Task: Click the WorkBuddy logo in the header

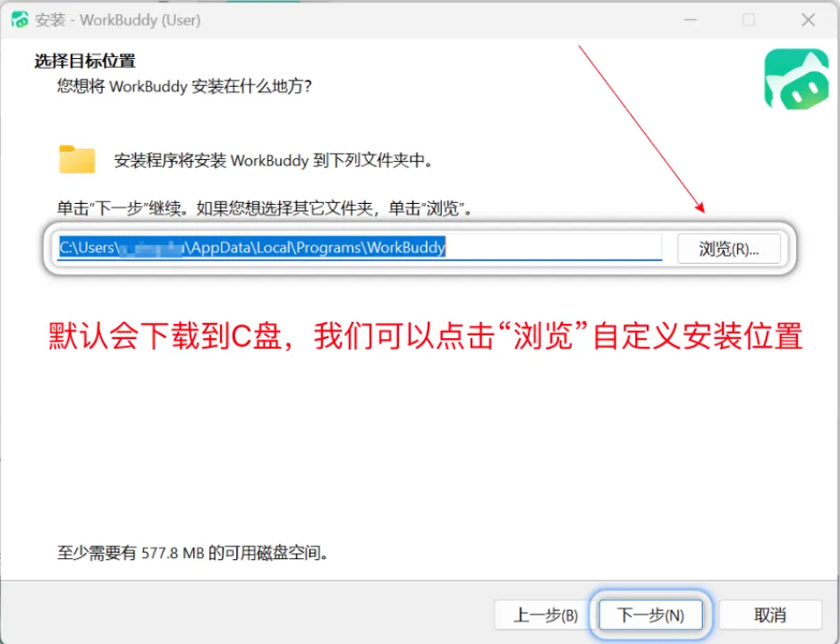Action: 796,80
